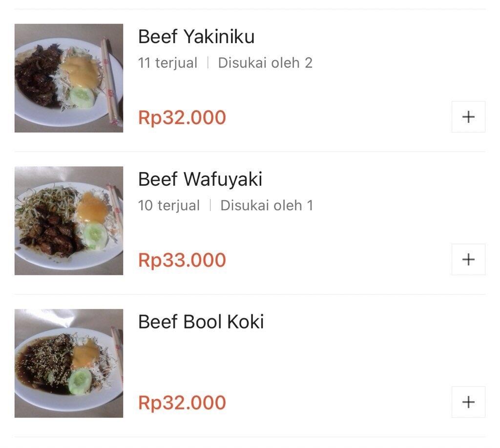Select the Beef Wafuyaki menu title

point(200,179)
